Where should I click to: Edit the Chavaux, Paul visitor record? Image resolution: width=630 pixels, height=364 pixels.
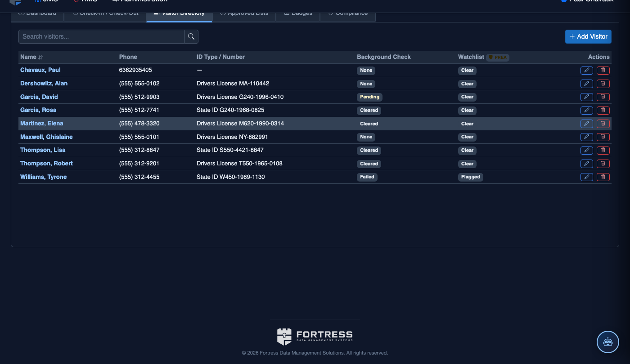pyautogui.click(x=586, y=70)
